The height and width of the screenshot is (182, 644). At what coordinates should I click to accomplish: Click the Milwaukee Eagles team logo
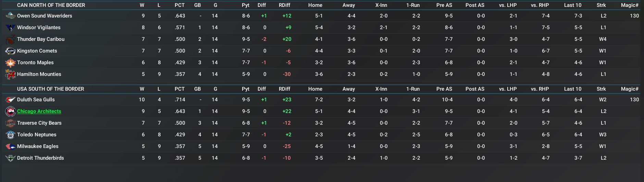pyautogui.click(x=10, y=146)
